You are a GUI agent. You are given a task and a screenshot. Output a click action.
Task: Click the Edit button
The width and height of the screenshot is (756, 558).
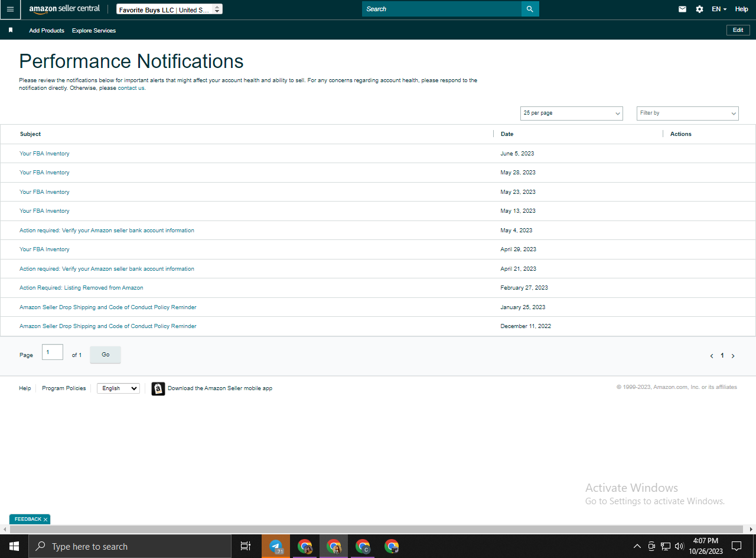[x=738, y=30]
